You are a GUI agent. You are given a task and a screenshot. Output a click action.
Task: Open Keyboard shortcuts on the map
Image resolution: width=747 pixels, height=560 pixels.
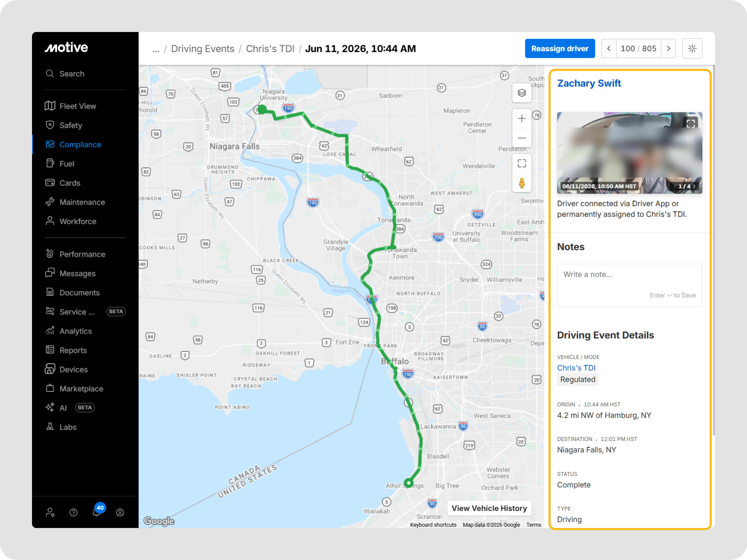coord(433,525)
